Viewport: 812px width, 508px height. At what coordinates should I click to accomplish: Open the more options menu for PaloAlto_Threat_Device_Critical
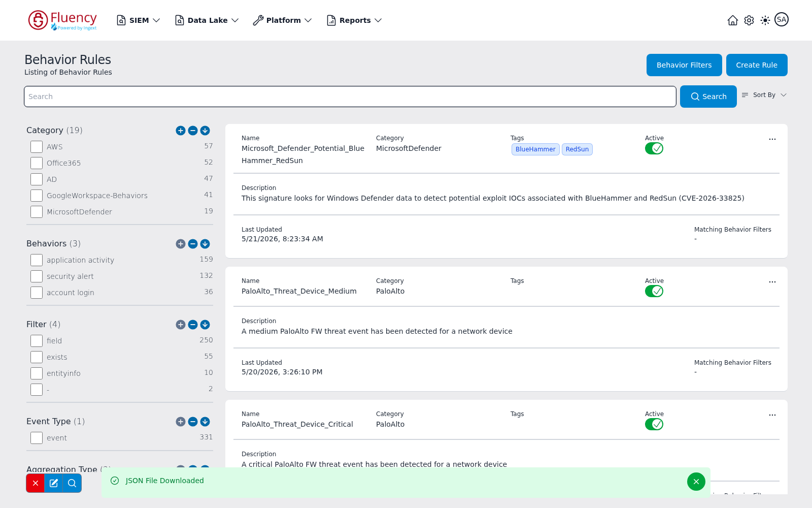tap(772, 415)
